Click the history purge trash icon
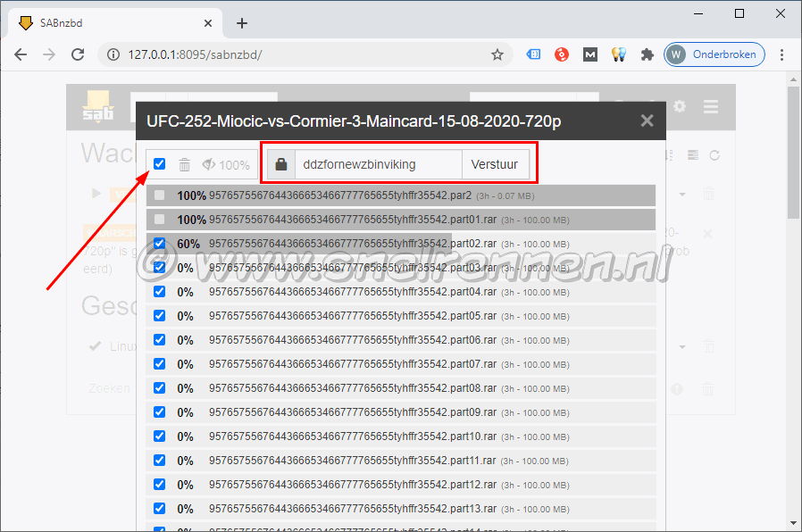The height and width of the screenshot is (532, 802). pos(707,389)
